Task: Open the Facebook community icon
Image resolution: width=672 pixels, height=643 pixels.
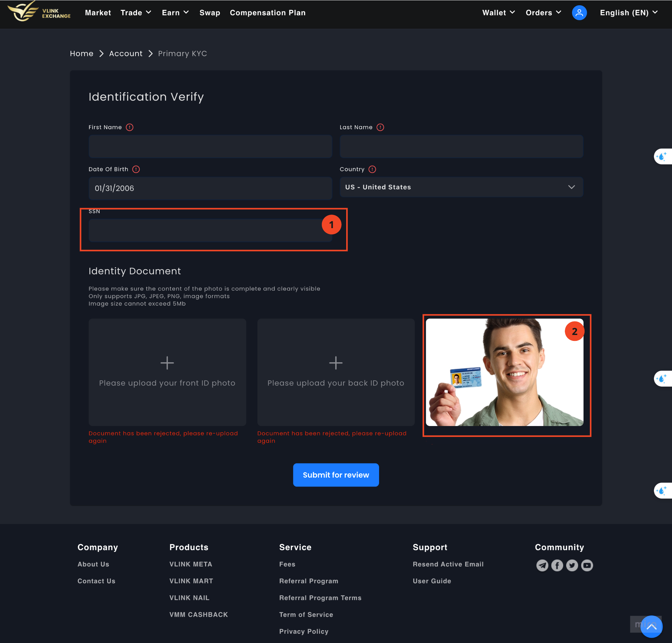Action: pyautogui.click(x=557, y=565)
